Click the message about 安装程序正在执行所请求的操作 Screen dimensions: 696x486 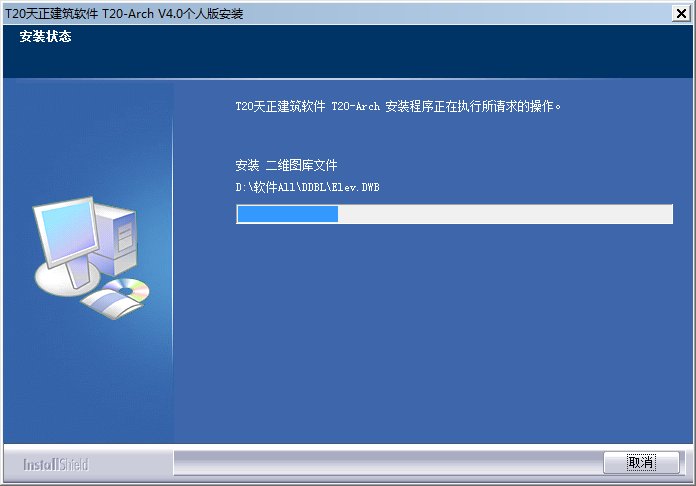click(398, 107)
